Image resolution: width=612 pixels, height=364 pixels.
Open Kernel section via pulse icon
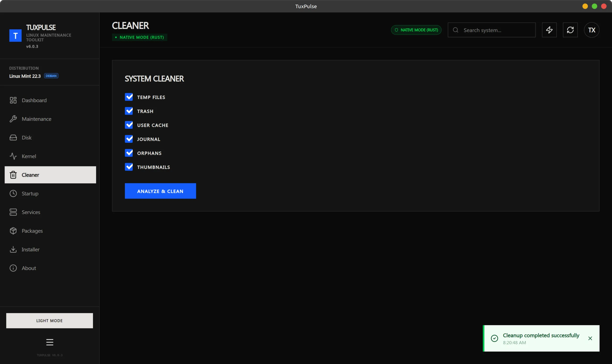point(13,156)
